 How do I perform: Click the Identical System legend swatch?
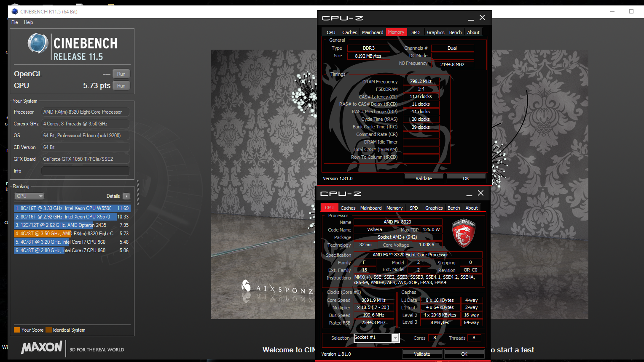click(48, 330)
